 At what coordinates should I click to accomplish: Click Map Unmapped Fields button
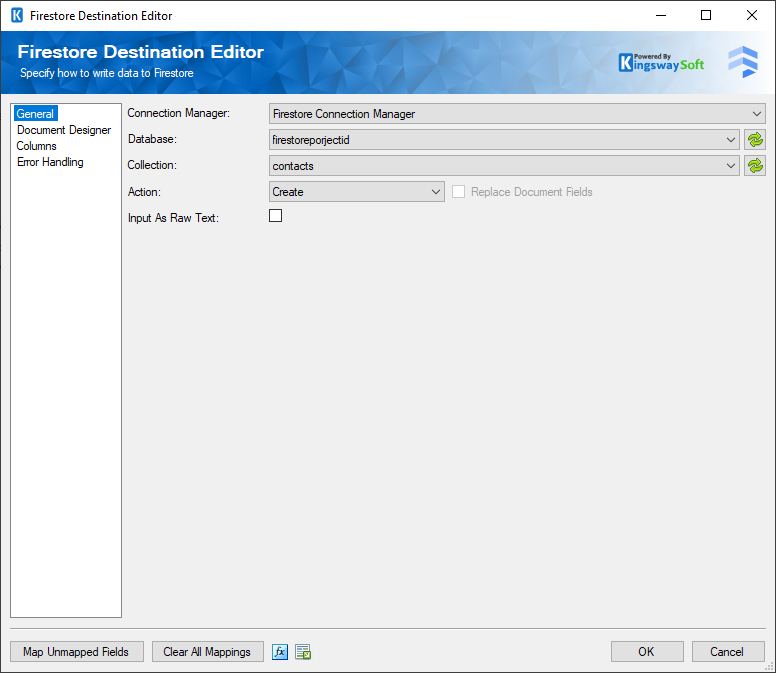[x=77, y=652]
